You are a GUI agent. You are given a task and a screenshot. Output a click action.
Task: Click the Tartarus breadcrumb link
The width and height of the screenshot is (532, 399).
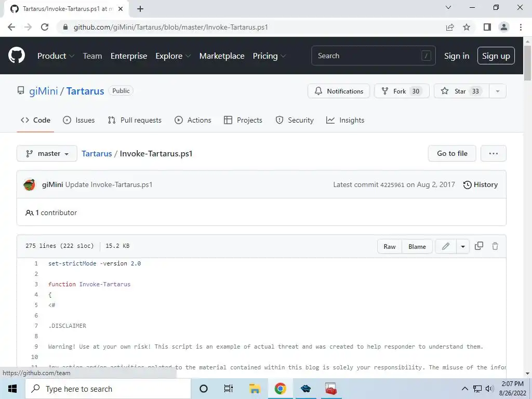pos(97,153)
